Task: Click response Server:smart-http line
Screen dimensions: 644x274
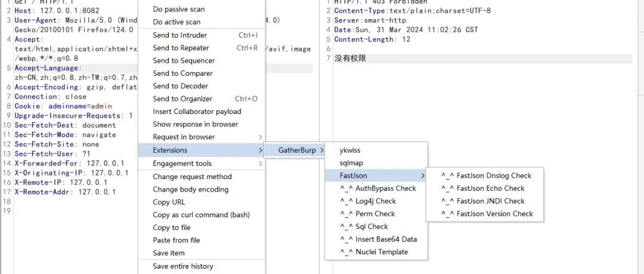Action: coord(370,20)
